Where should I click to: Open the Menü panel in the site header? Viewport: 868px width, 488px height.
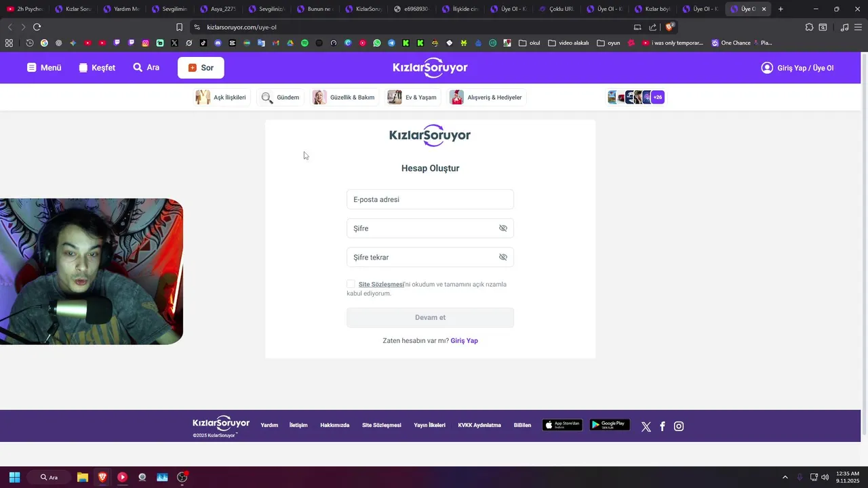tap(44, 68)
